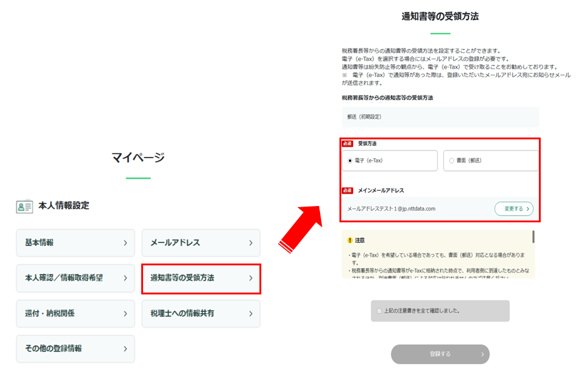The width and height of the screenshot is (588, 375).
Task: Check 上記の注意書きを全て確認しました checkbox
Action: pos(379,311)
